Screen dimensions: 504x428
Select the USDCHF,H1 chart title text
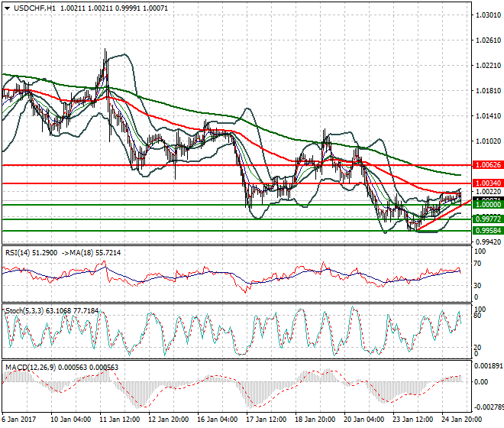click(34, 8)
